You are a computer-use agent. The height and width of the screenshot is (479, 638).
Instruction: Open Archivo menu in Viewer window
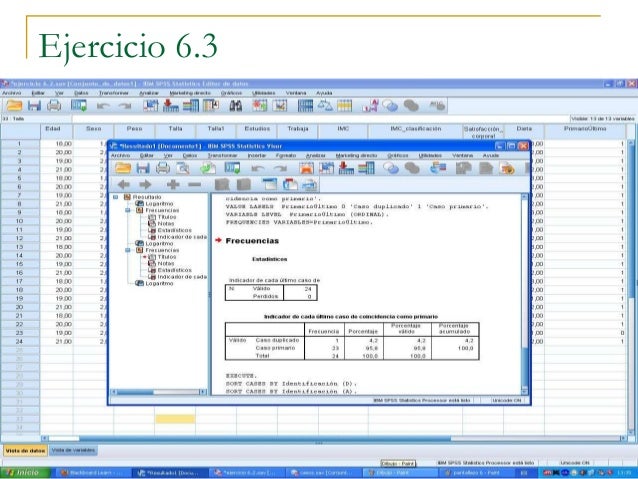click(120, 155)
